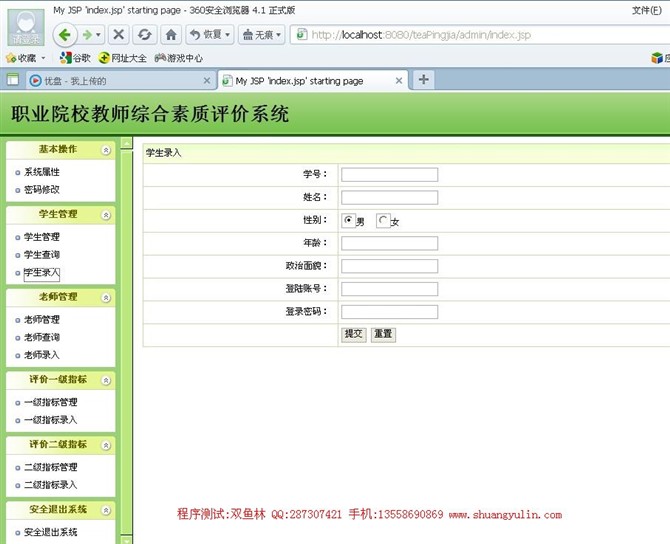The width and height of the screenshot is (670, 544).
Task: Submit the form with 提交 button
Action: coord(353,334)
